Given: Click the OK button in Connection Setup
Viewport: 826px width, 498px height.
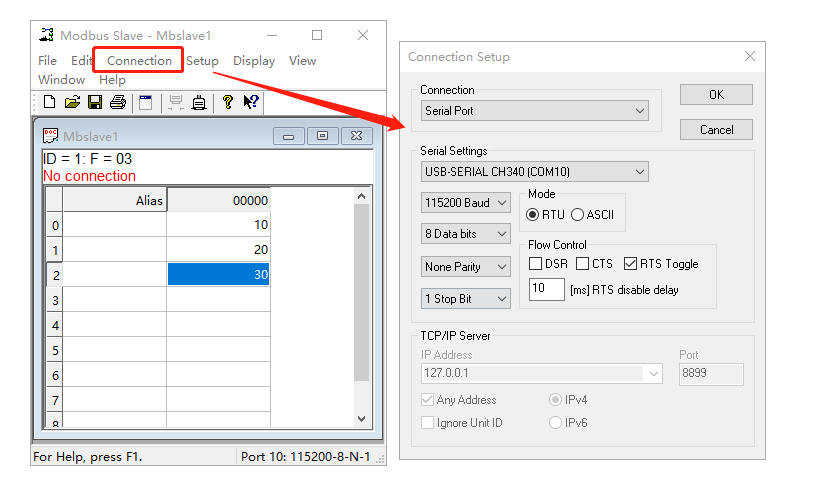Looking at the screenshot, I should pos(716,94).
